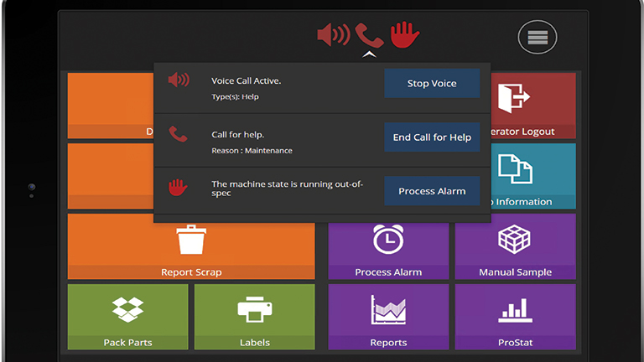
Task: Collapse notification popup via the caret arrow
Action: 367,55
